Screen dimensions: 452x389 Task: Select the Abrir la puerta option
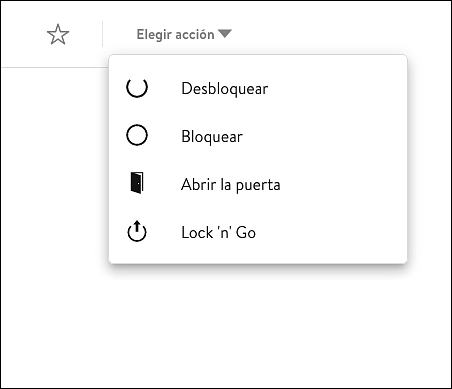258,184
